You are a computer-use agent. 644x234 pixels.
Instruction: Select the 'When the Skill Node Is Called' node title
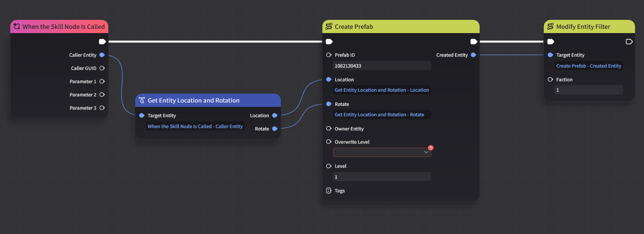(64, 26)
